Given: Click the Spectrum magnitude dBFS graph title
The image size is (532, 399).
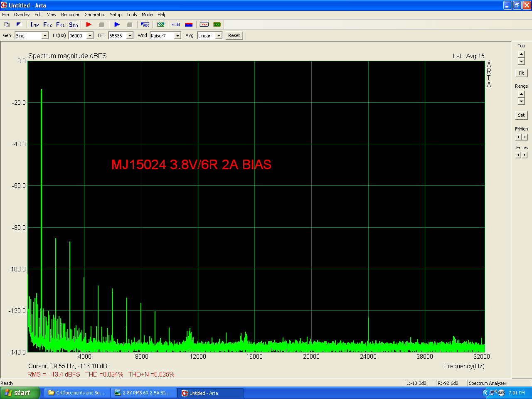Looking at the screenshot, I should 67,56.
